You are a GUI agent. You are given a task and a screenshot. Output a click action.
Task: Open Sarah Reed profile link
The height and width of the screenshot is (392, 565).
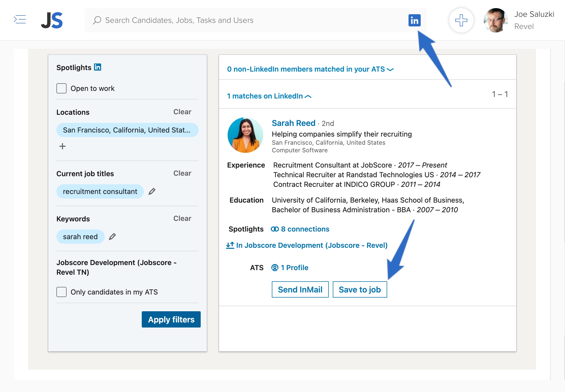(x=293, y=123)
